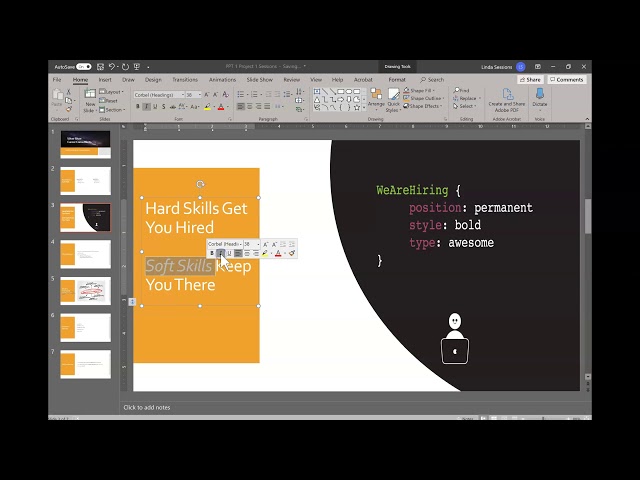The width and height of the screenshot is (640, 480).
Task: Clear all formatting icon in ribbon
Action: tap(225, 95)
